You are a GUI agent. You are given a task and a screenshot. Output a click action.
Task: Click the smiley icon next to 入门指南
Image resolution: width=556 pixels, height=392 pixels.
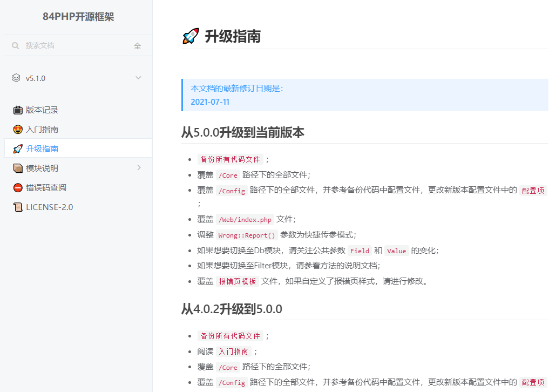tap(18, 129)
